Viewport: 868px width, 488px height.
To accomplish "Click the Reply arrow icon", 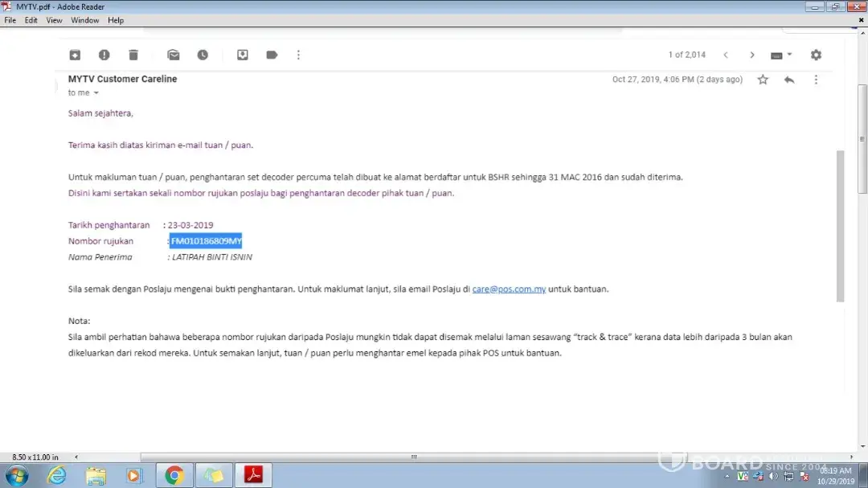I will (789, 80).
